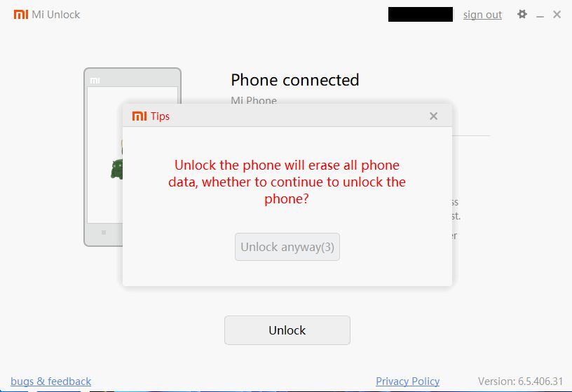
Task: Minimize the Mi Unlock window
Action: coord(540,15)
